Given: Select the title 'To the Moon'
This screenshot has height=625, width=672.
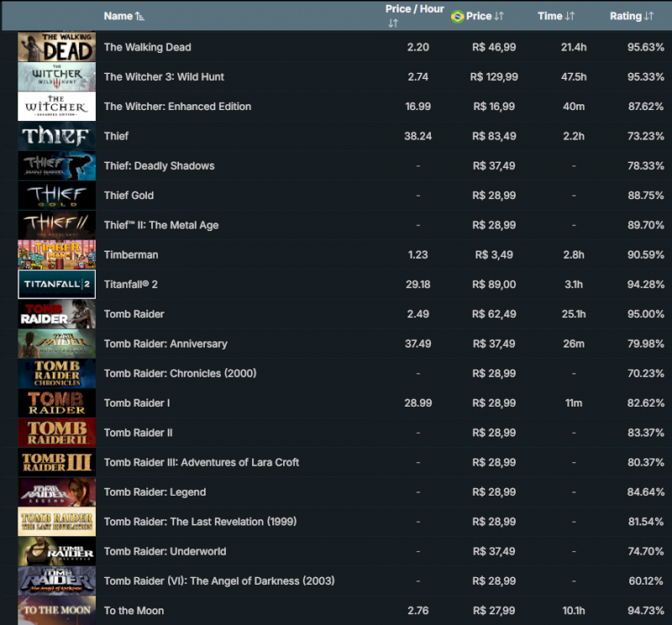Looking at the screenshot, I should point(134,611).
